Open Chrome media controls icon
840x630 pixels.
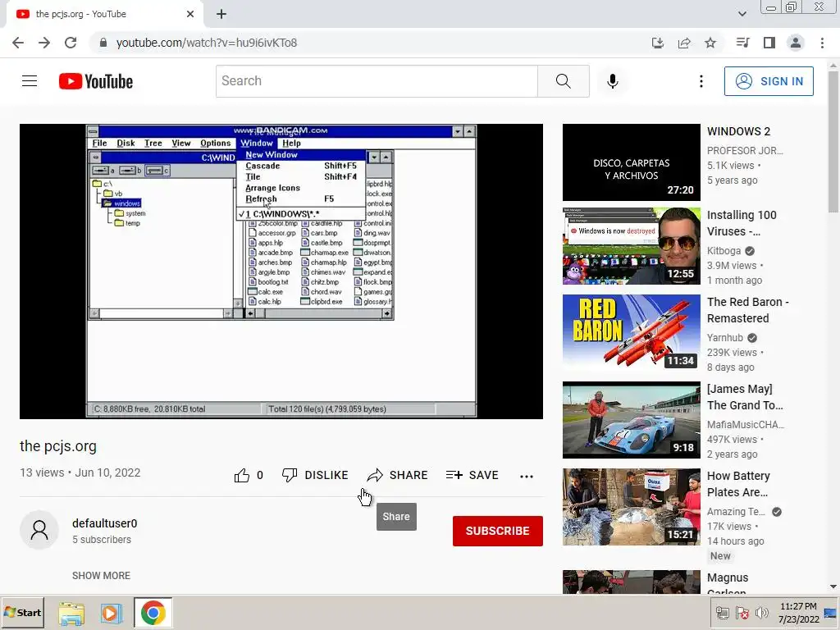(x=742, y=43)
